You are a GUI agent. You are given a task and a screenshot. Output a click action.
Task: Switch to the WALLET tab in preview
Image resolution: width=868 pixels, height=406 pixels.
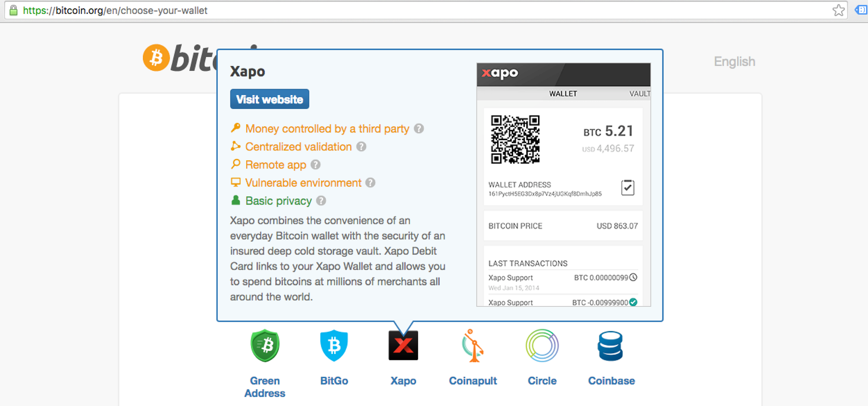click(x=563, y=94)
